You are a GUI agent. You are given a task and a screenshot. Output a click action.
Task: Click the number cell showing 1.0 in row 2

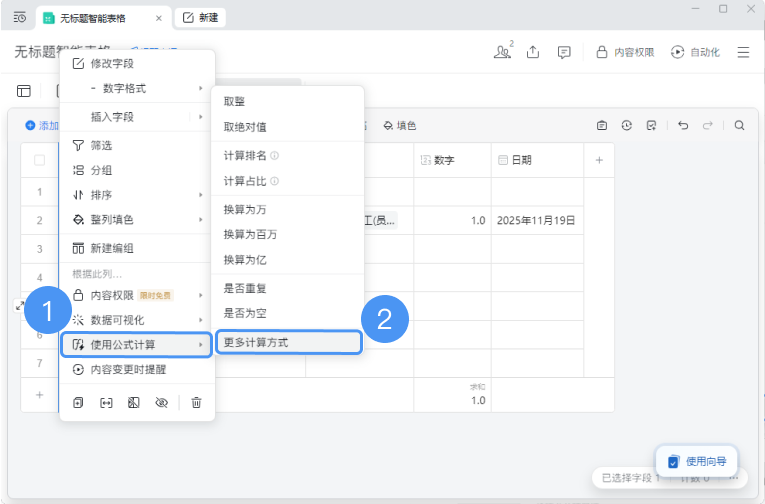(452, 220)
